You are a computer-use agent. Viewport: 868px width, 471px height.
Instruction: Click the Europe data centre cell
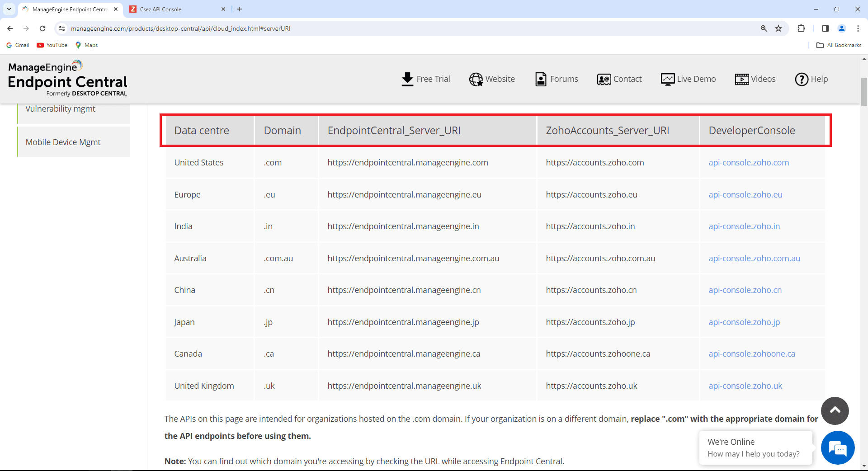point(210,195)
